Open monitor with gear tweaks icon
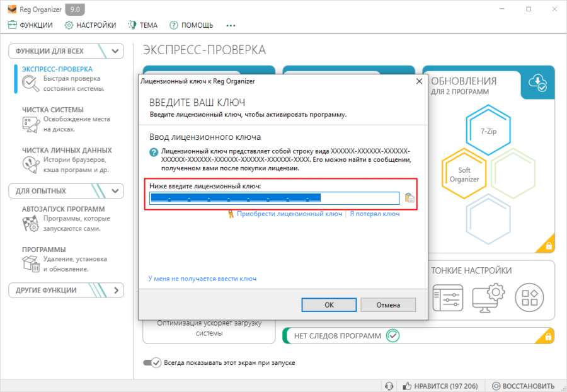Viewport: 567px width, 392px height. (x=488, y=298)
